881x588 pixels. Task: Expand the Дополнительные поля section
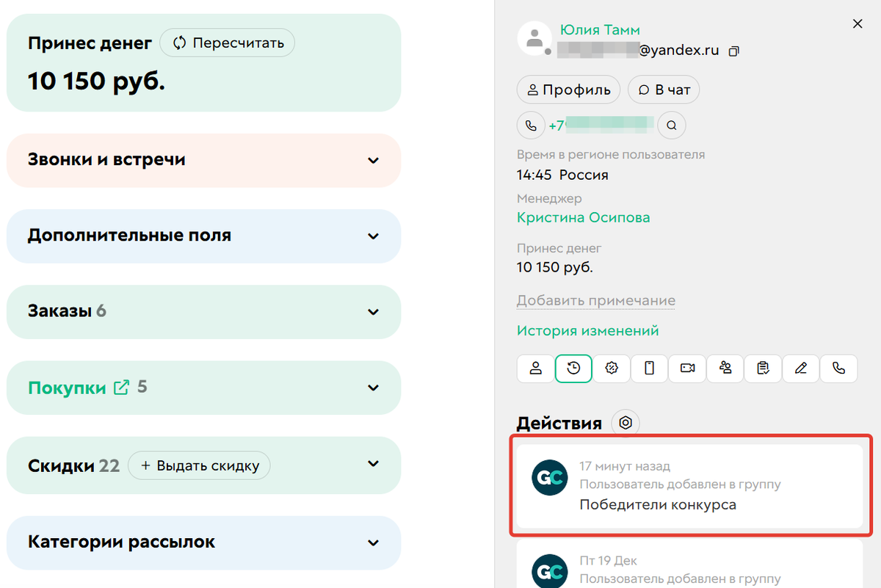click(373, 236)
